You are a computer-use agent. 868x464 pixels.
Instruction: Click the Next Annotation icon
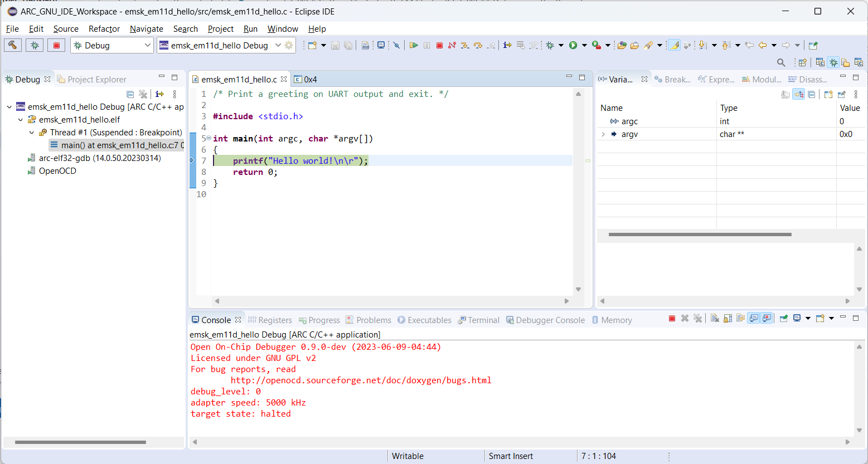point(702,45)
